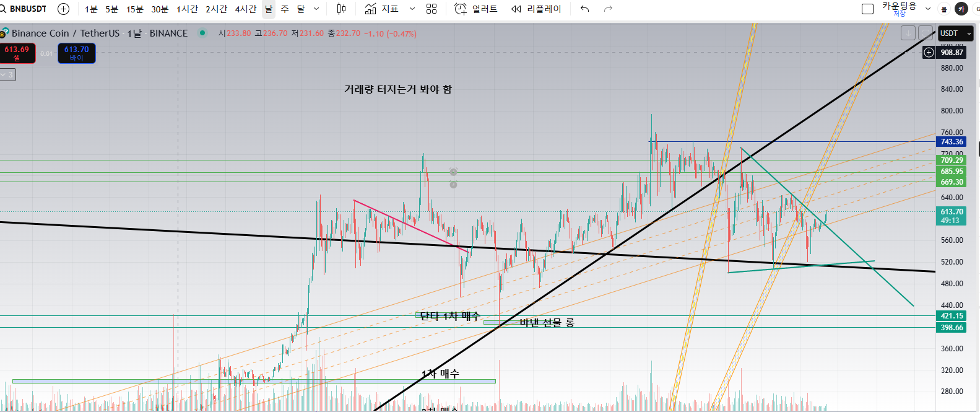The image size is (980, 412).
Task: Undo the last chart action
Action: (584, 9)
